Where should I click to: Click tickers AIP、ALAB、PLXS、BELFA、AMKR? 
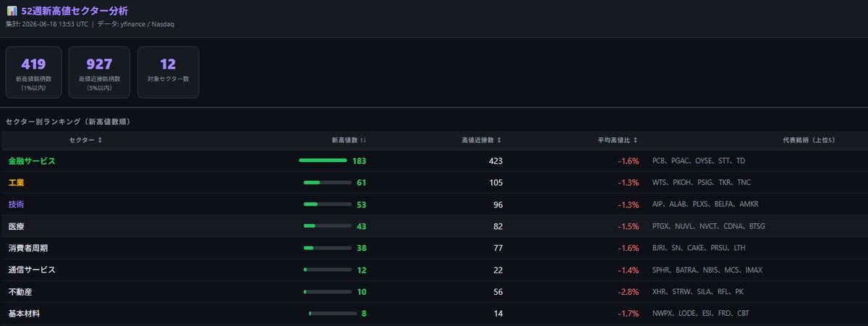point(705,205)
